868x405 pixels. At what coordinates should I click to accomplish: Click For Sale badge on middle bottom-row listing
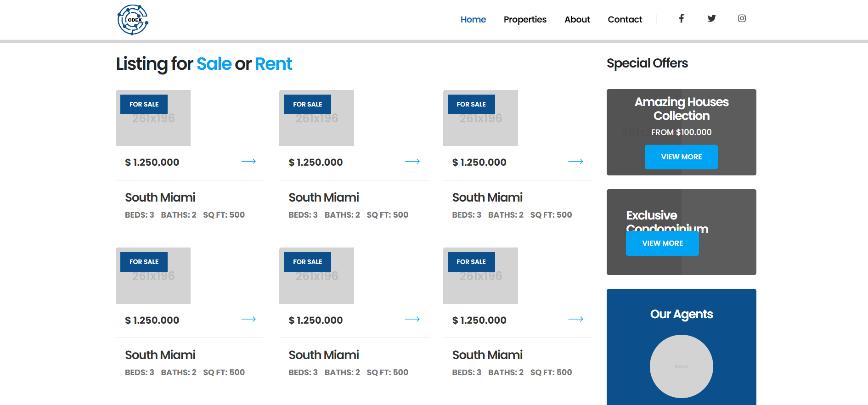click(x=307, y=262)
